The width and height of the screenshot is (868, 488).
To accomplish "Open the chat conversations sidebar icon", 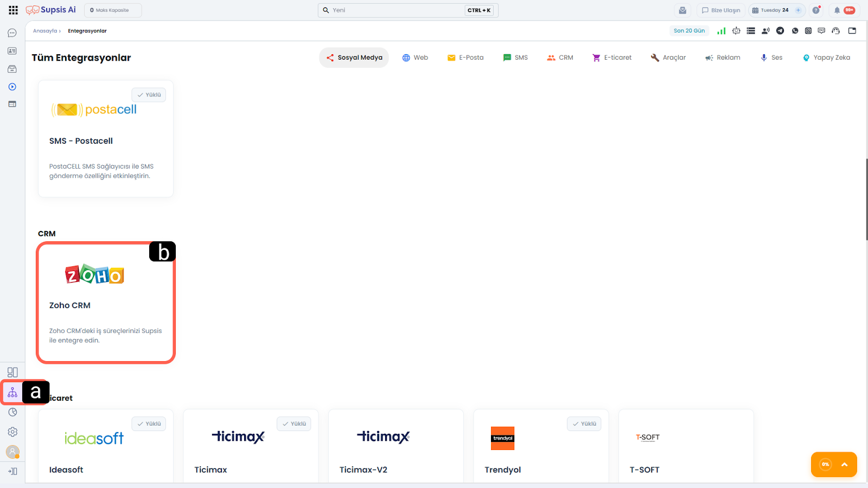I will (x=12, y=33).
